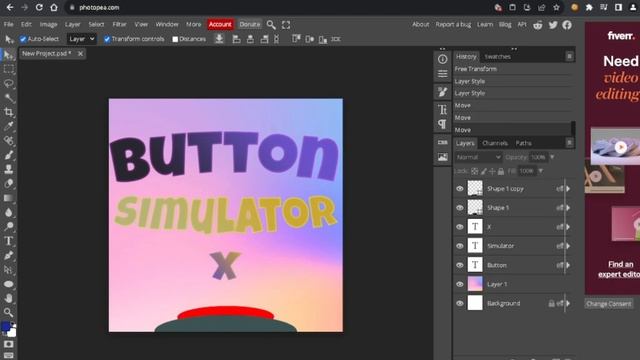Switch to the Paths tab
This screenshot has height=360, width=640.
[524, 143]
